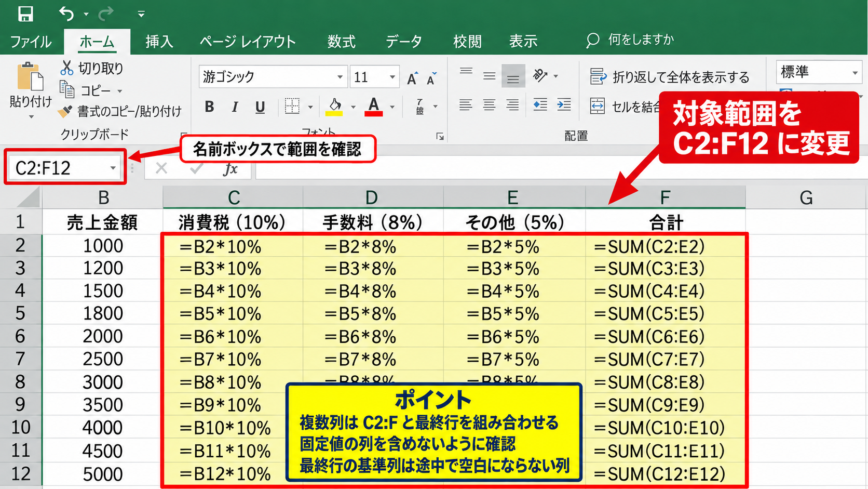Screen dimensions: 868x489
Task: Toggle Italic formatting
Action: [x=235, y=107]
